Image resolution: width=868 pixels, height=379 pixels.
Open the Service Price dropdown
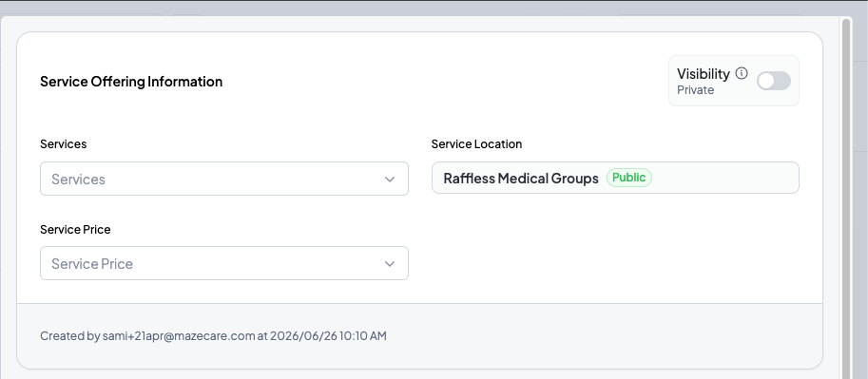224,263
